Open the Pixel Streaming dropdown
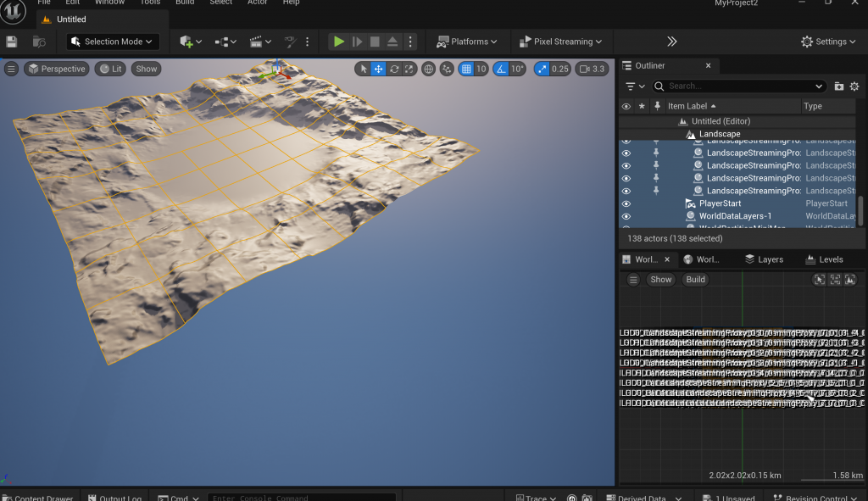Screen dimensions: 868x501 click(x=560, y=42)
